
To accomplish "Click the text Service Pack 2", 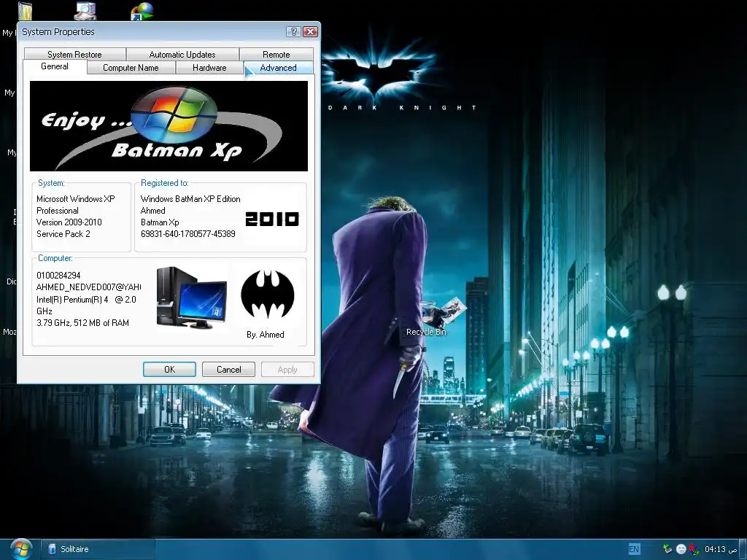I will (63, 234).
